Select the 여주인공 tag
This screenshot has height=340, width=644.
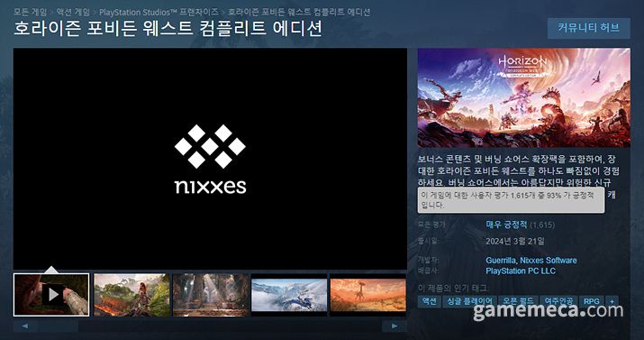(558, 301)
